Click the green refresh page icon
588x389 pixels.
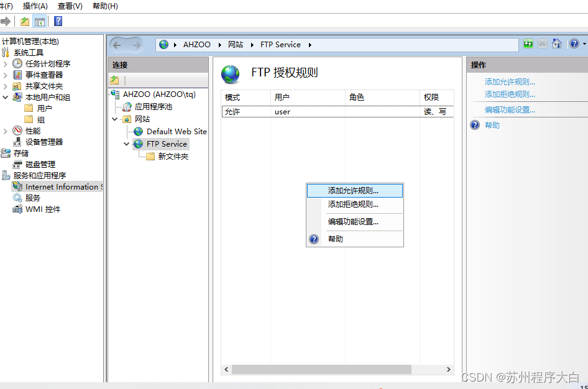tap(528, 44)
